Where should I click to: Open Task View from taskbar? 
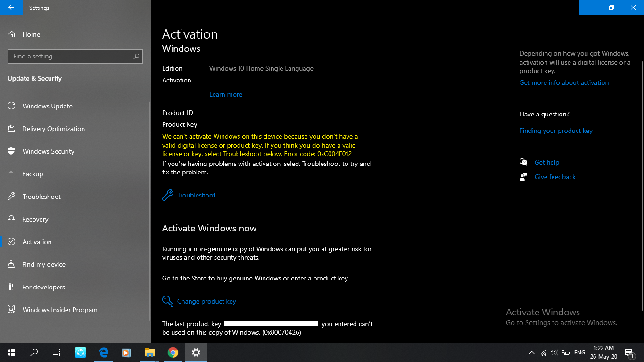point(57,353)
